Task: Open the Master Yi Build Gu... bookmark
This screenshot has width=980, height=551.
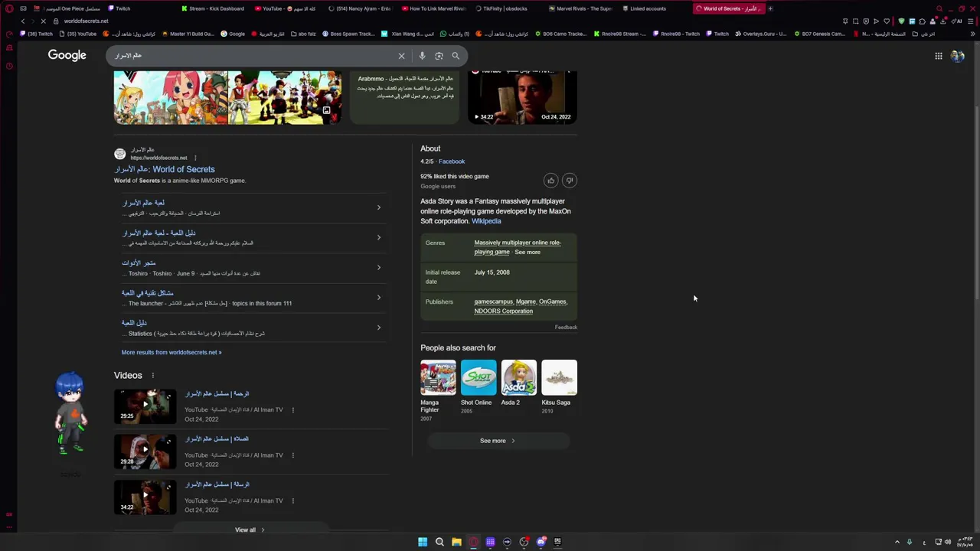Action: pyautogui.click(x=188, y=34)
